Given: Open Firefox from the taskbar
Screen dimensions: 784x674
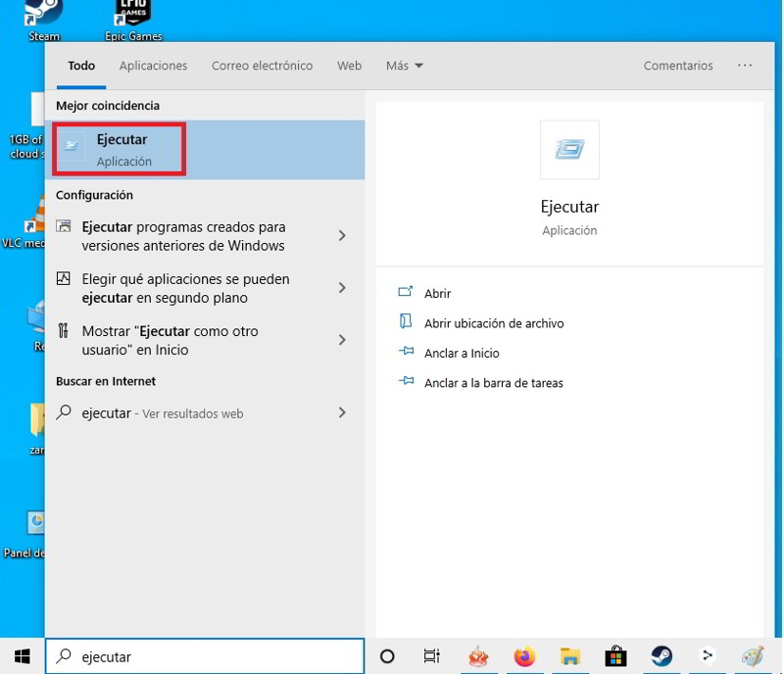Looking at the screenshot, I should pyautogui.click(x=525, y=656).
